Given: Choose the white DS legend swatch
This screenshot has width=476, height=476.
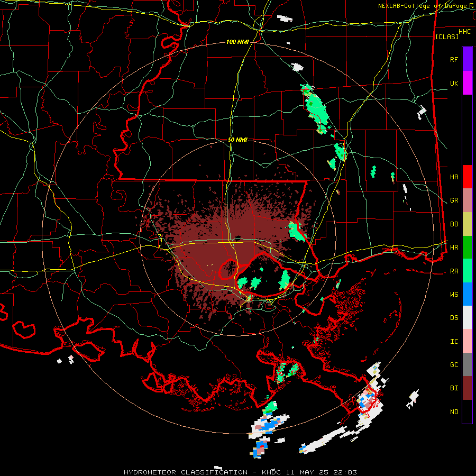Looking at the screenshot, I should [467, 317].
